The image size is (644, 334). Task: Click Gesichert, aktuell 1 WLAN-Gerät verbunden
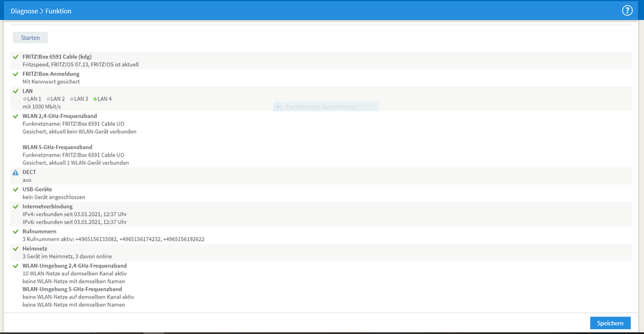point(75,163)
